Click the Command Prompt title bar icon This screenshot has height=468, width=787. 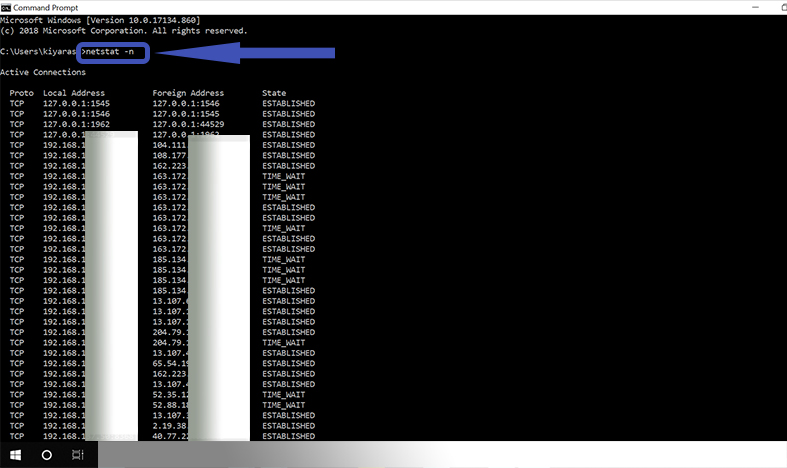(x=6, y=8)
